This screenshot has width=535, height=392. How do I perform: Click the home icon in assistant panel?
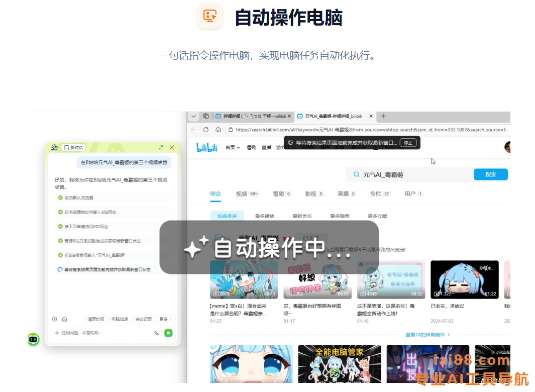64,319
